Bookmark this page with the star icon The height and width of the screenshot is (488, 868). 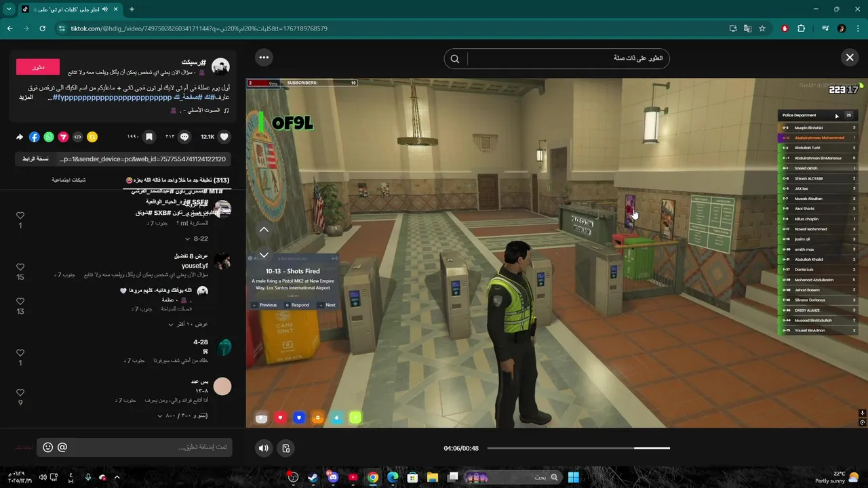coord(762,28)
